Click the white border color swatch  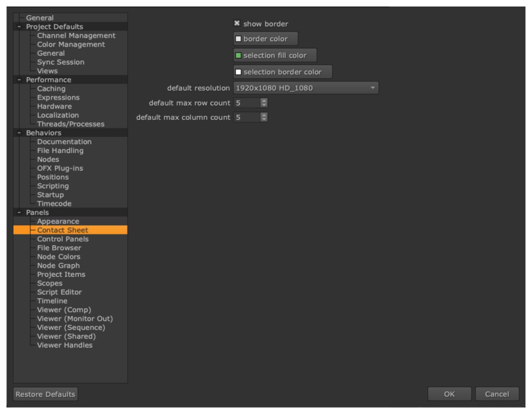click(238, 39)
